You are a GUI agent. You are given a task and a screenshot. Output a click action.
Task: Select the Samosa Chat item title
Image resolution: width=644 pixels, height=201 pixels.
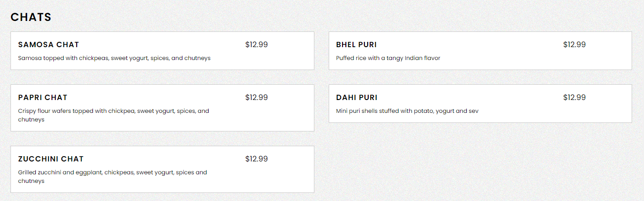49,45
